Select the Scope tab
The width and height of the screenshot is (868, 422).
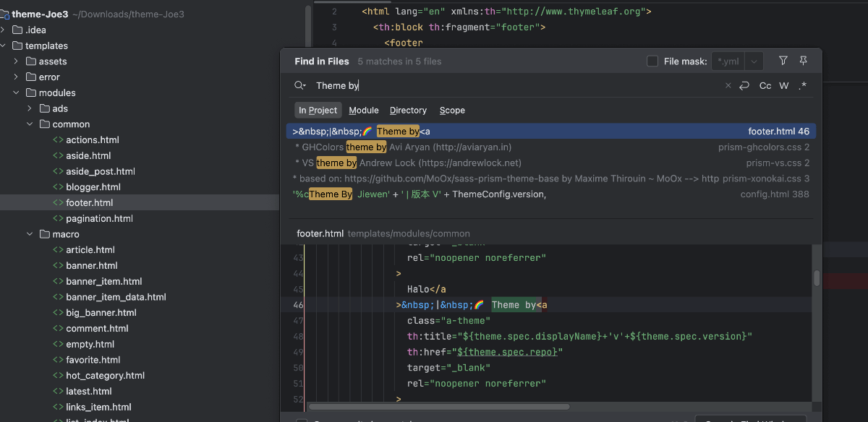452,111
